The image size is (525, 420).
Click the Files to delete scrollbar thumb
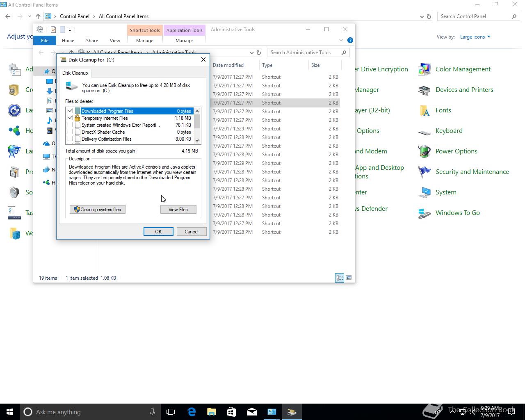pyautogui.click(x=197, y=121)
